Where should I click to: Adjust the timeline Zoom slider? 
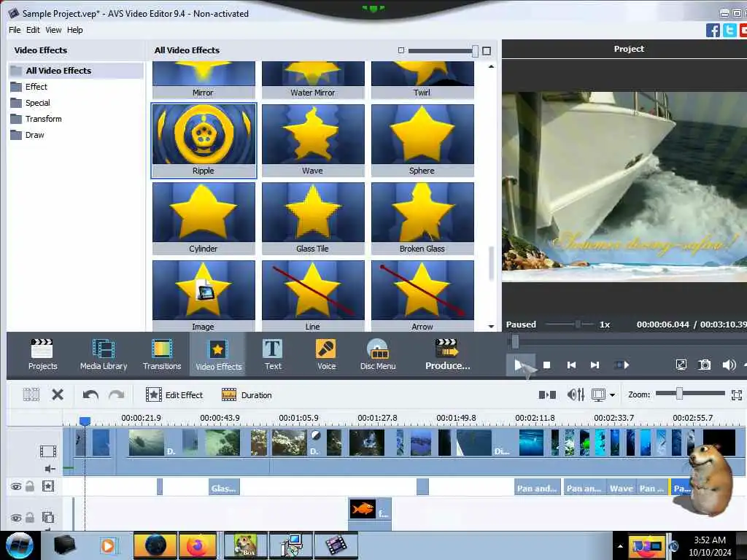tap(679, 393)
